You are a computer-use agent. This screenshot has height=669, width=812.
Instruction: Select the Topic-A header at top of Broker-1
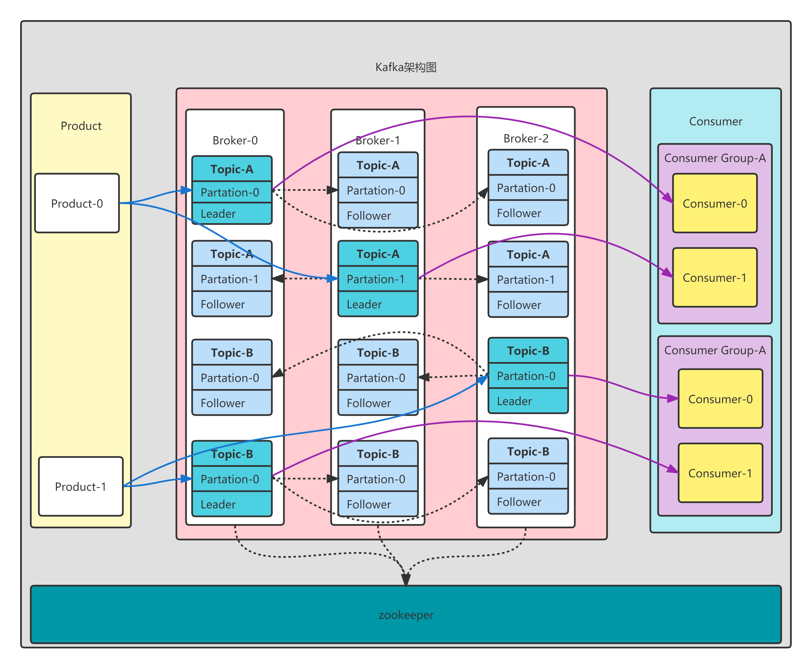click(x=378, y=165)
